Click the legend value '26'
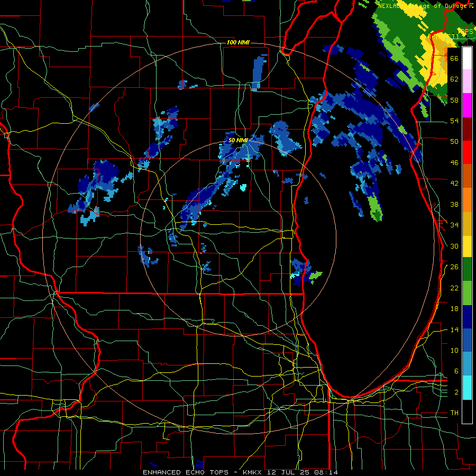The width and height of the screenshot is (476, 476). click(x=454, y=267)
